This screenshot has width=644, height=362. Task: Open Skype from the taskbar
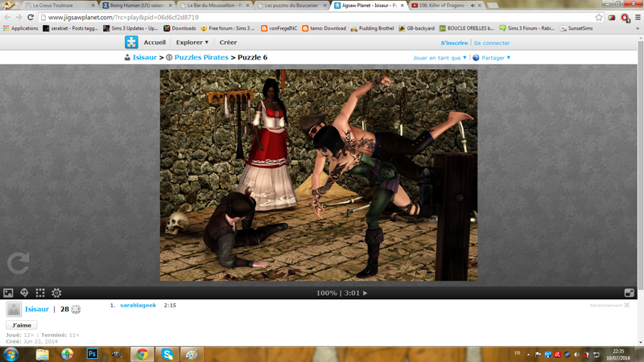pos(167,354)
